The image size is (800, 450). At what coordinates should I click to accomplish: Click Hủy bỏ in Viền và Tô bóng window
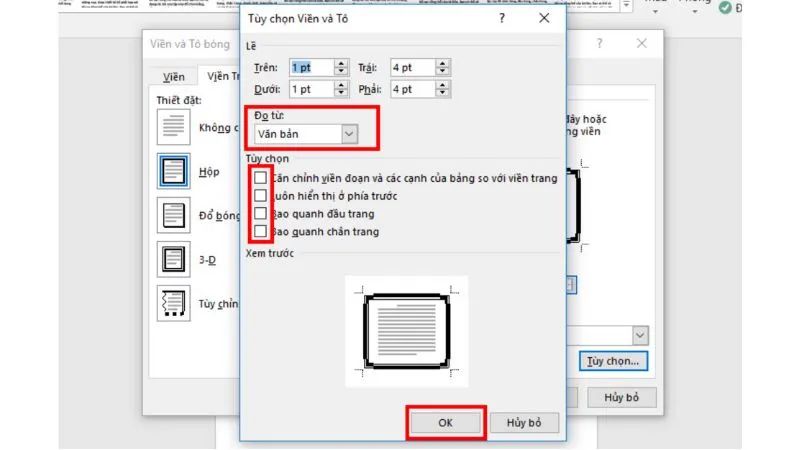point(621,397)
